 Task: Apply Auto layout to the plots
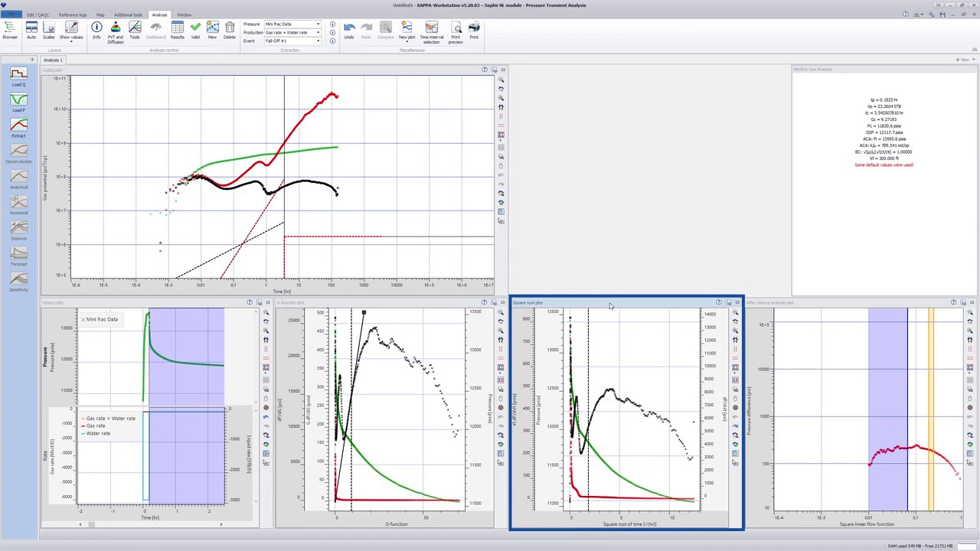[31, 31]
